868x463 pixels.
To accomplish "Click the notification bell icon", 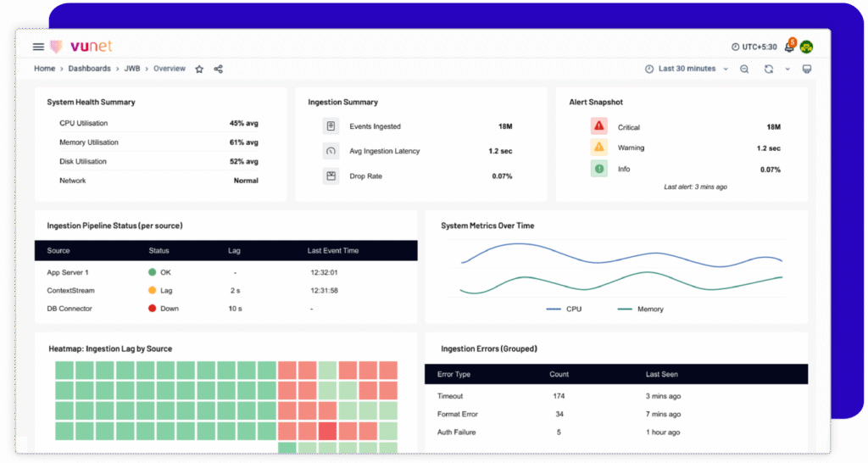I will (x=788, y=47).
